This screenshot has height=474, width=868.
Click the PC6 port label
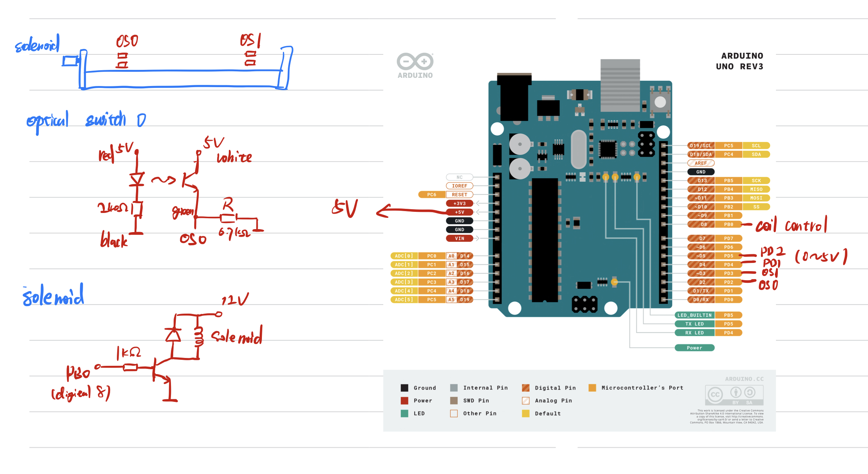(x=432, y=195)
